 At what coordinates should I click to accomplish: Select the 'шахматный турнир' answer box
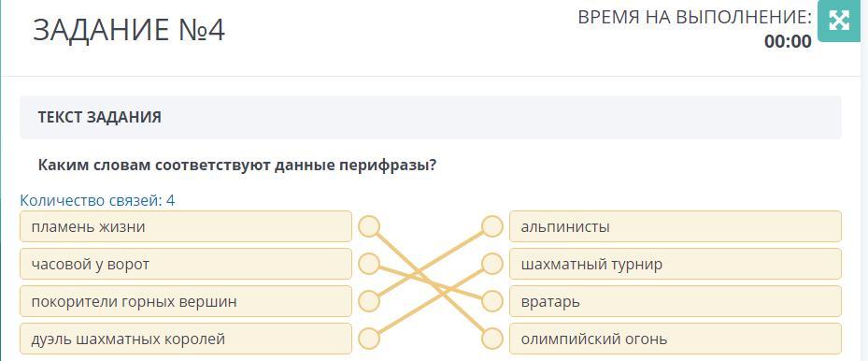coord(676,264)
